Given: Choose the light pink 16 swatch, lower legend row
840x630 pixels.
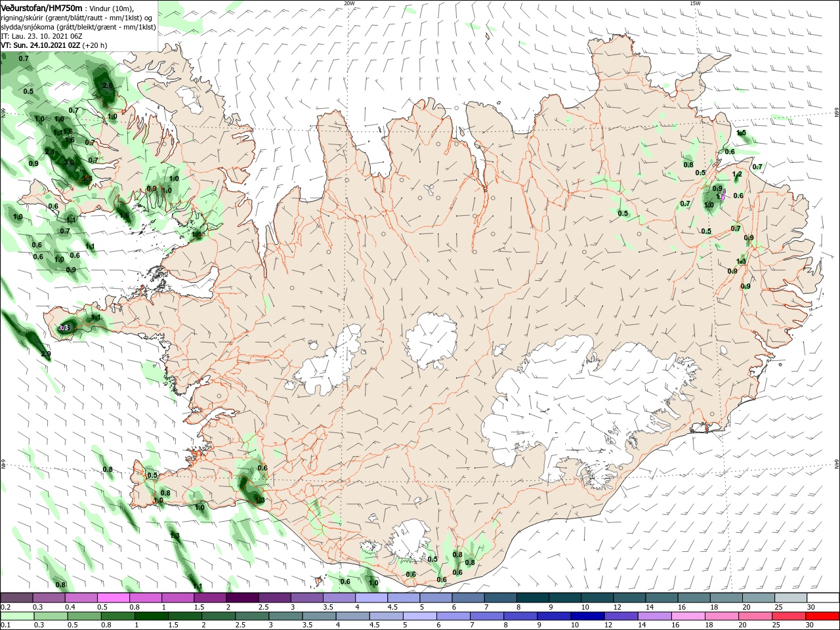Looking at the screenshot, I should pos(688,616).
